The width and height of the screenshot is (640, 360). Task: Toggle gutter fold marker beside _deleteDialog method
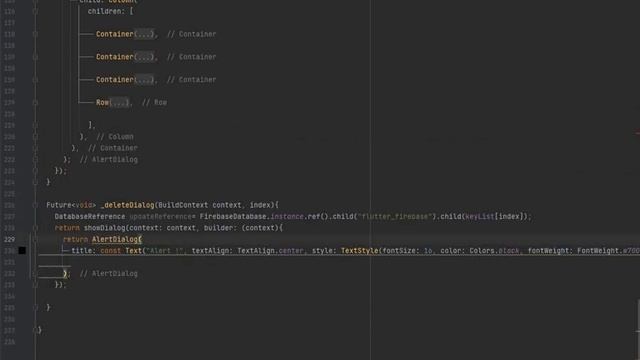click(35, 205)
